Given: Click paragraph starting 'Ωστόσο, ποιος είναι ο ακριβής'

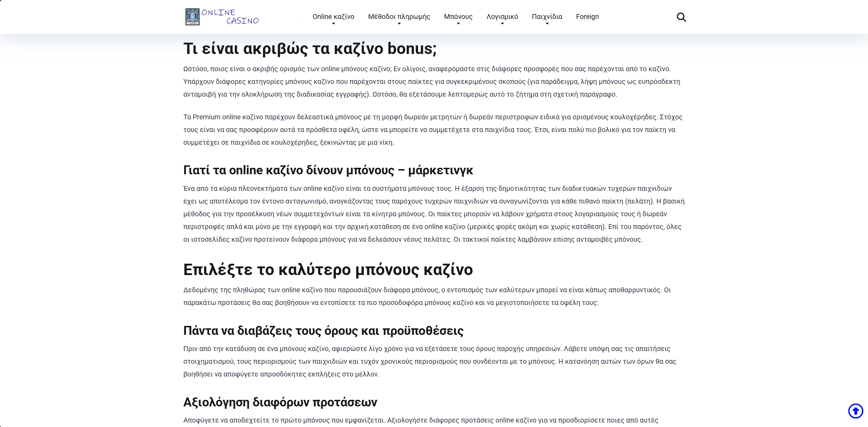Looking at the screenshot, I should coord(432,81).
